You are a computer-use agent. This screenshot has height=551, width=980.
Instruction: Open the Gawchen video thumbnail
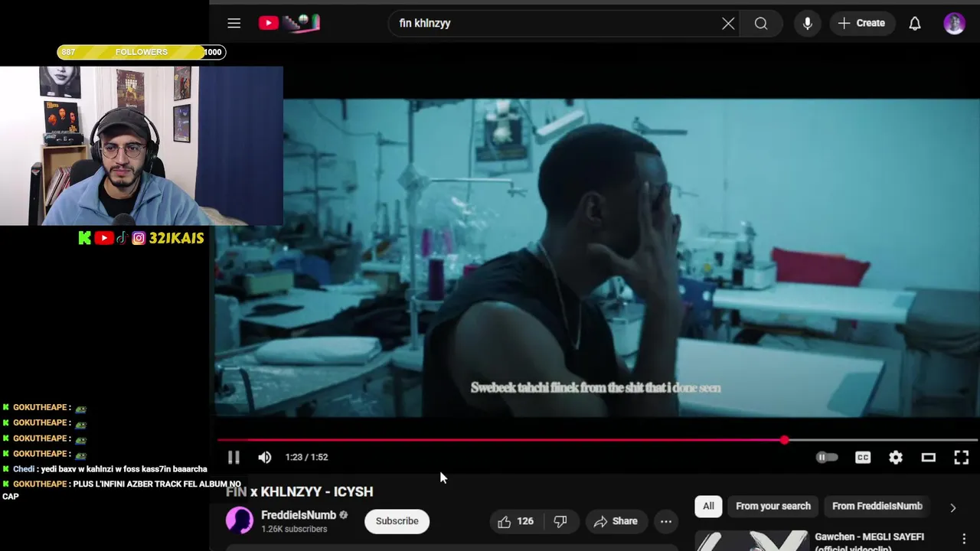(x=752, y=540)
